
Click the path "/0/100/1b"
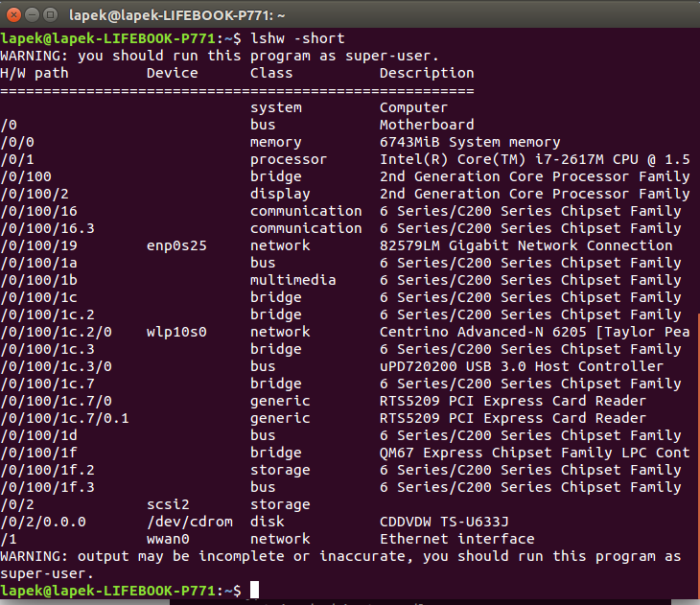(x=39, y=280)
